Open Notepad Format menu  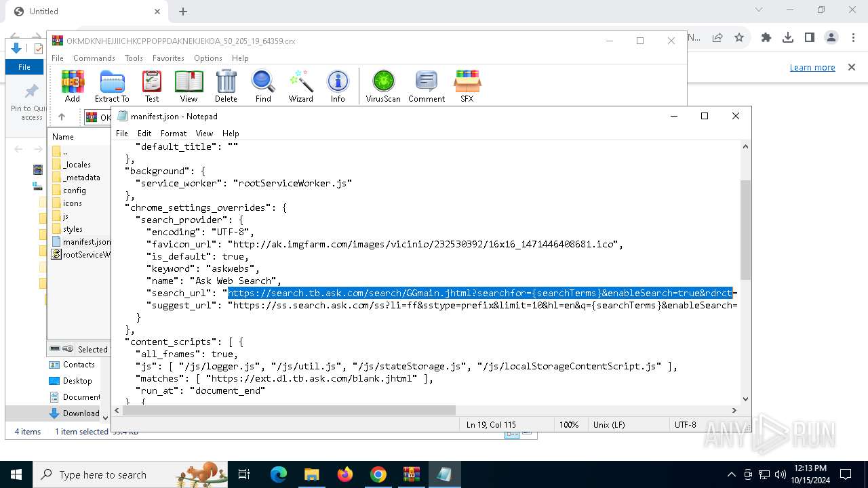point(174,134)
